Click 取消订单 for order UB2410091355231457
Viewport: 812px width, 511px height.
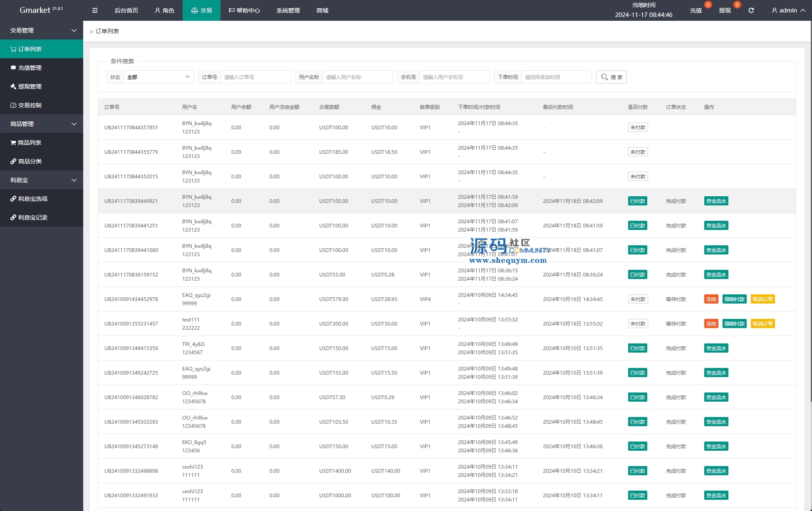tap(762, 323)
